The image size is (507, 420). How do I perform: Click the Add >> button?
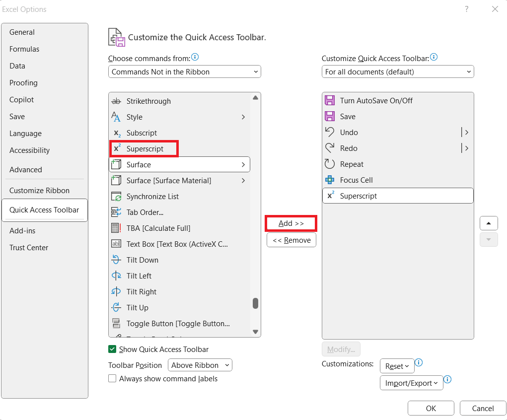(x=291, y=223)
